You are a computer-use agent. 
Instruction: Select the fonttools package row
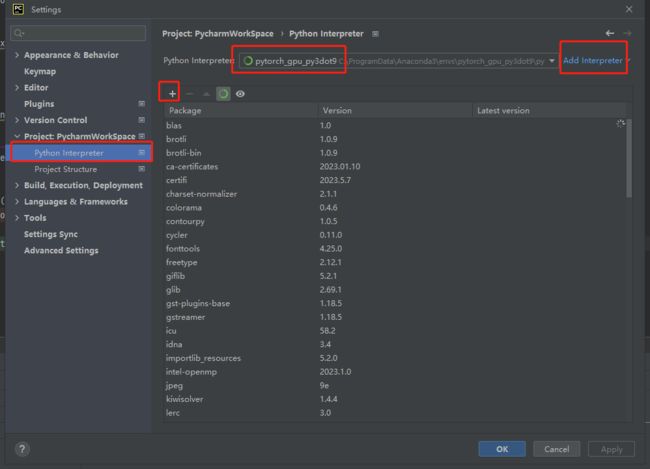pos(395,248)
